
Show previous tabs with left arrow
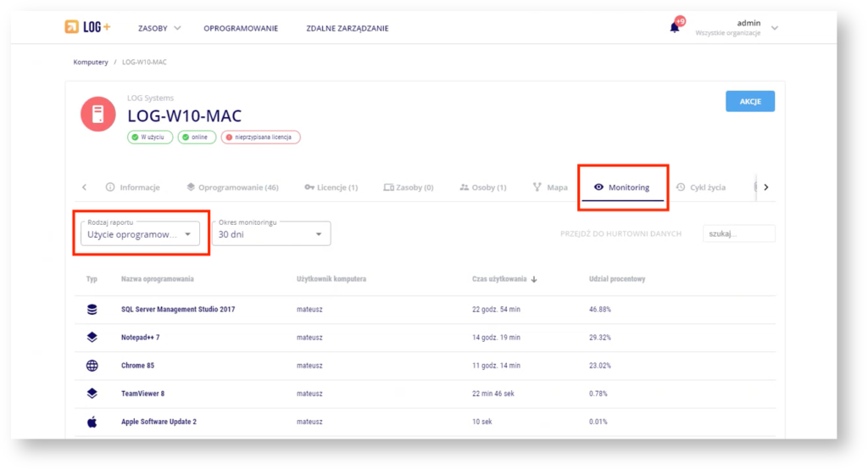pos(84,187)
